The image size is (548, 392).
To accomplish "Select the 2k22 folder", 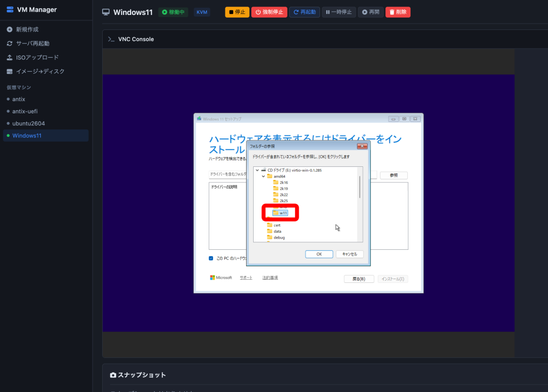I will [284, 195].
